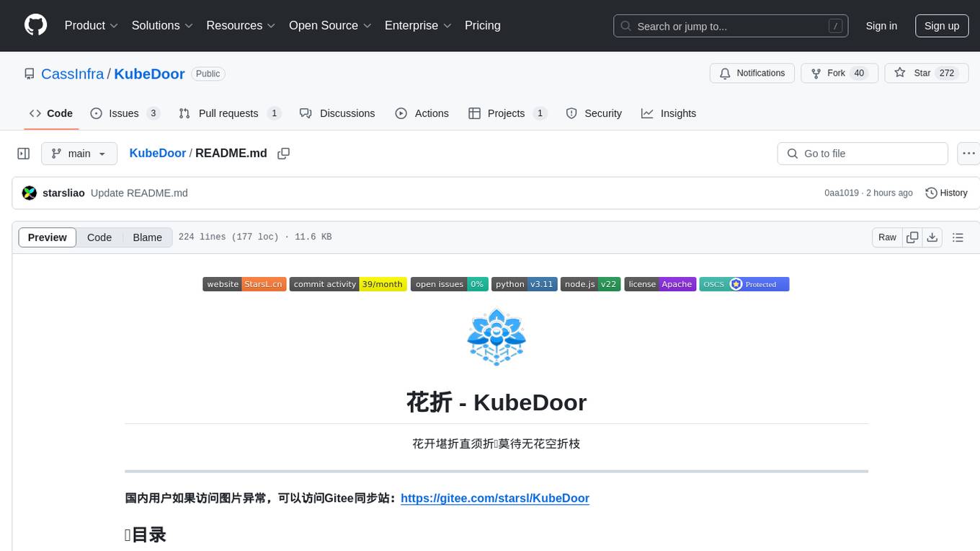Switch to the Insights tab
Viewport: 980px width, 551px height.
tap(669, 113)
